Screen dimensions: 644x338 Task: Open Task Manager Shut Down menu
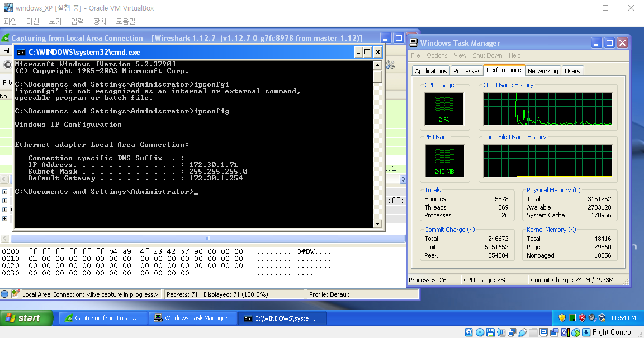[x=487, y=55]
